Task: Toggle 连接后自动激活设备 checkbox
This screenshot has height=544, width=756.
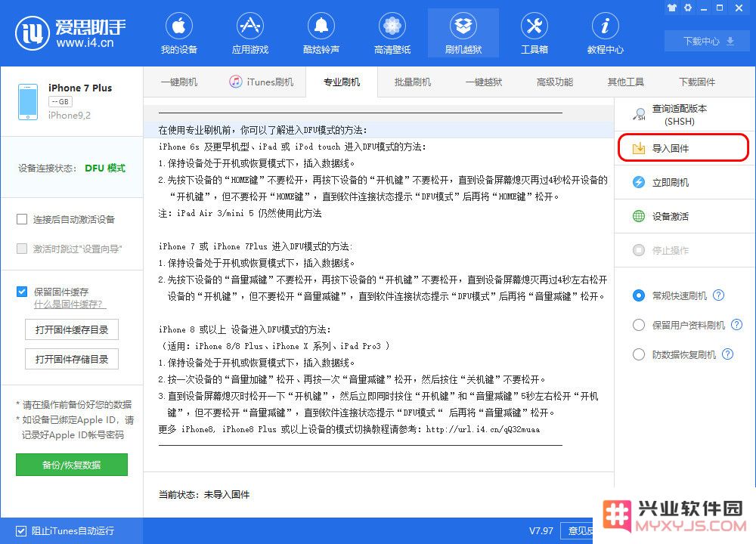Action: tap(22, 219)
